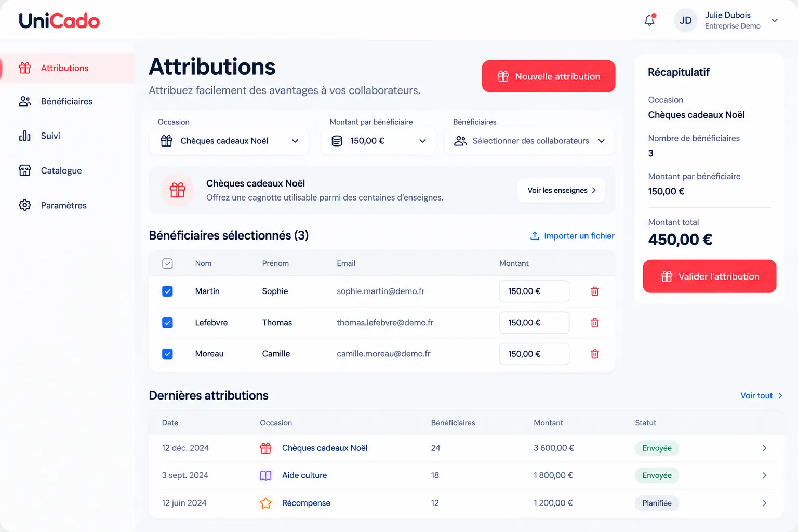Open Montant par bénéficiaire dropdown
This screenshot has height=532, width=798.
(379, 141)
